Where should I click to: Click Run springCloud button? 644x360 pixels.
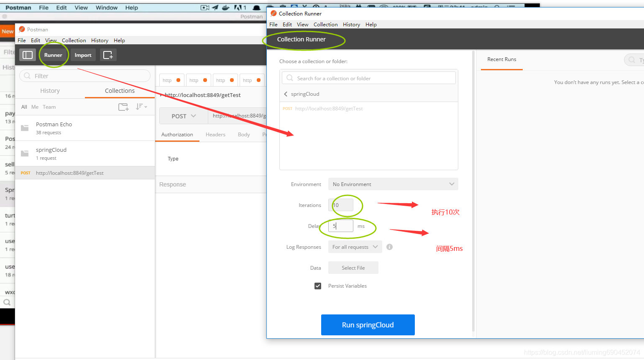click(x=368, y=325)
